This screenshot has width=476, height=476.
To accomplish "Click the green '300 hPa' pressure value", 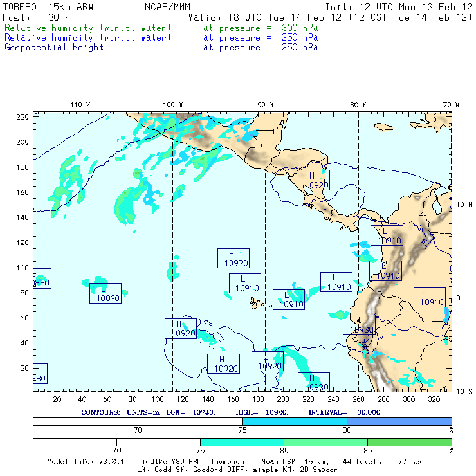I will point(300,28).
